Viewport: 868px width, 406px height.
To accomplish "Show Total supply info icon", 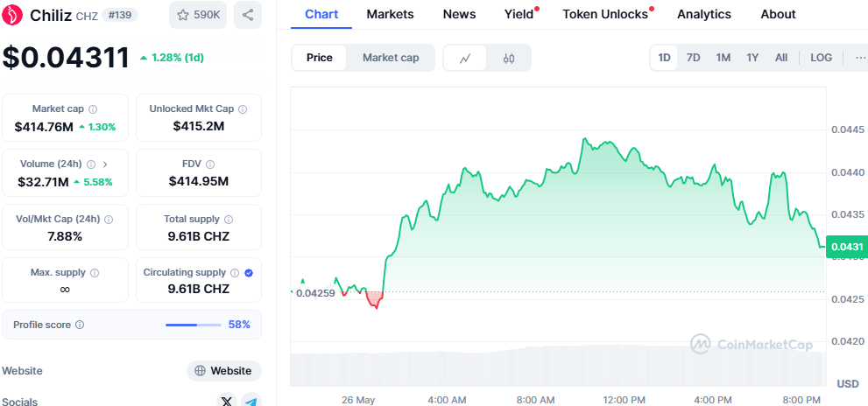I will tap(229, 220).
